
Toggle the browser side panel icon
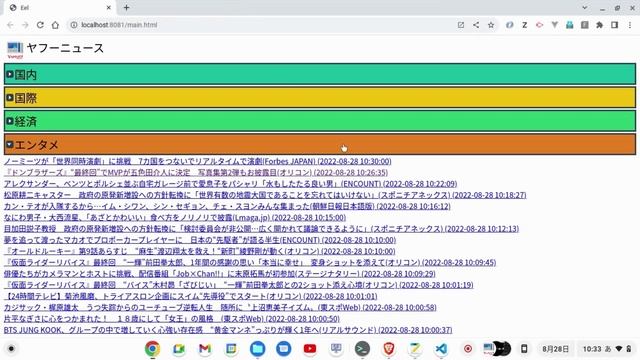[x=615, y=25]
